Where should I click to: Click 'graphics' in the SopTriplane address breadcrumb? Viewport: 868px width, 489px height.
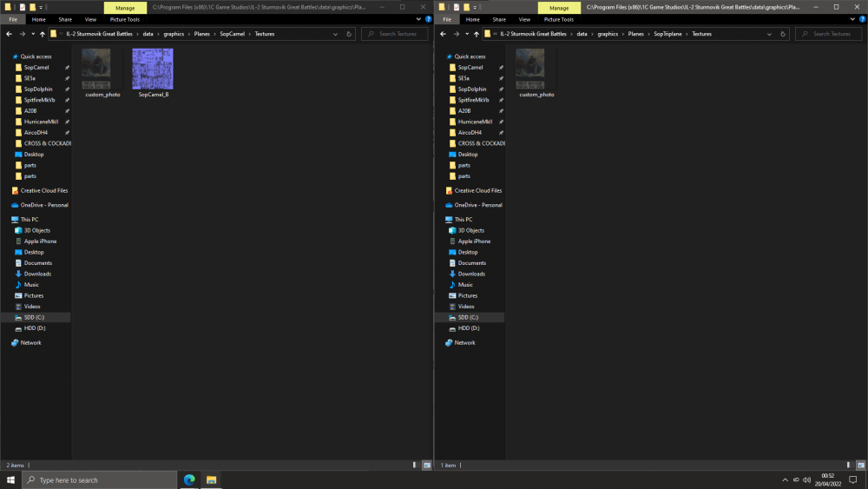[x=608, y=34]
